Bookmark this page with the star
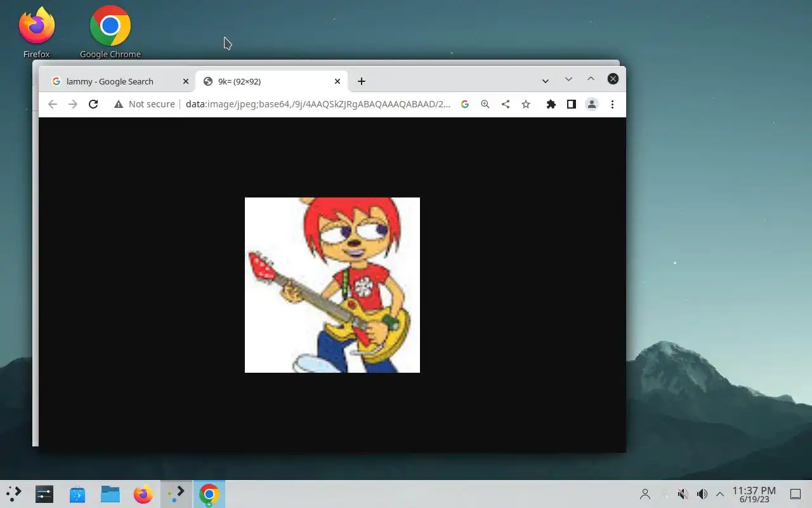 pos(526,104)
